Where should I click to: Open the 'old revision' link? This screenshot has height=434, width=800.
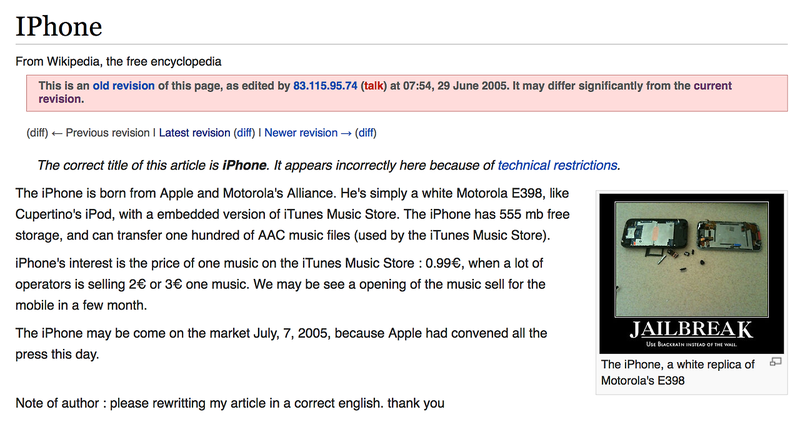[123, 86]
